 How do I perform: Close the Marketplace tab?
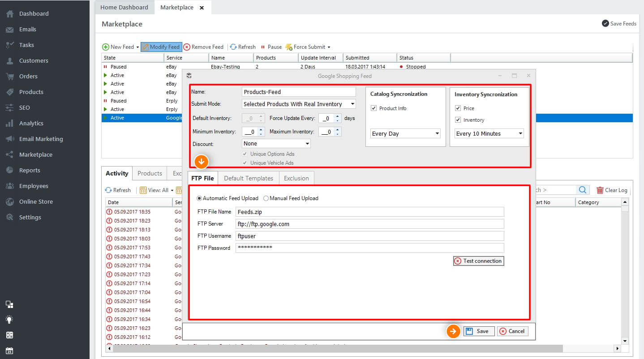coord(202,8)
